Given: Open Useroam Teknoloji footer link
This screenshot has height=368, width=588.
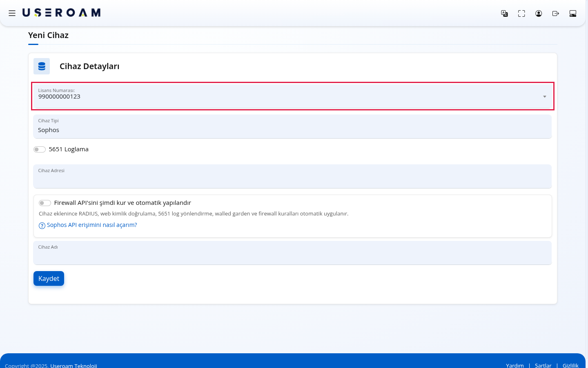Looking at the screenshot, I should (x=73, y=366).
